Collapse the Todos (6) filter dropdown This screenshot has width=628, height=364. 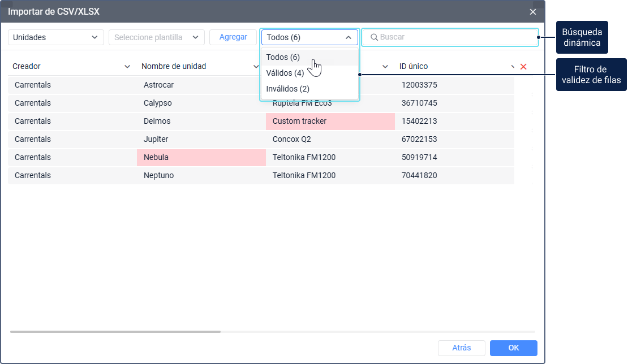point(309,37)
